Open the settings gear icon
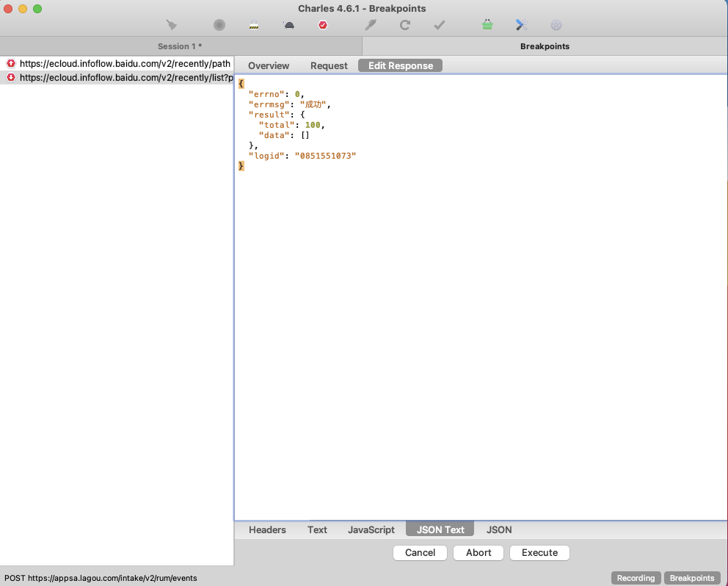The height and width of the screenshot is (586, 728). pos(556,25)
